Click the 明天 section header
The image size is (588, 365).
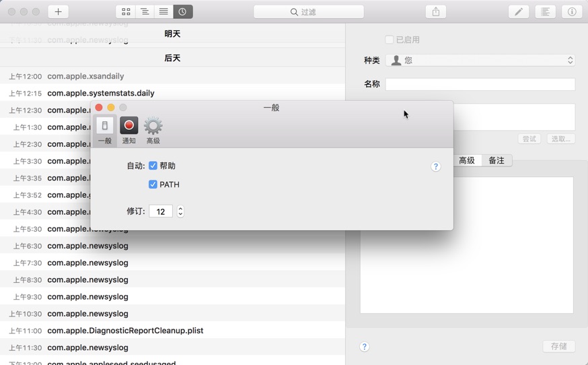[x=172, y=34]
